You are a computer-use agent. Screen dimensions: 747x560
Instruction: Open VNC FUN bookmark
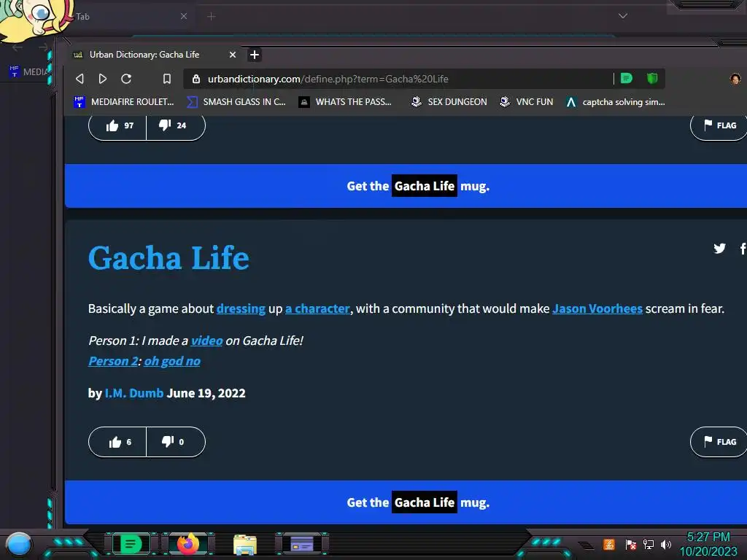(526, 101)
